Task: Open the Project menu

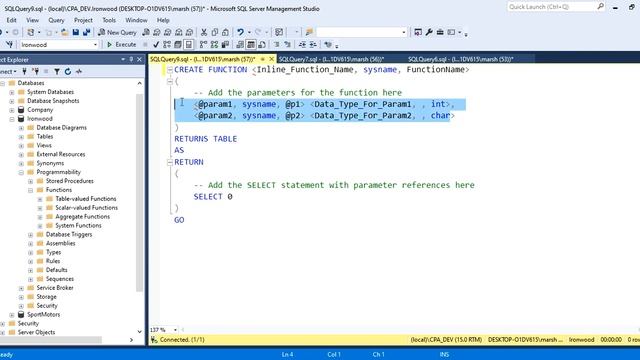Action: 83,20
